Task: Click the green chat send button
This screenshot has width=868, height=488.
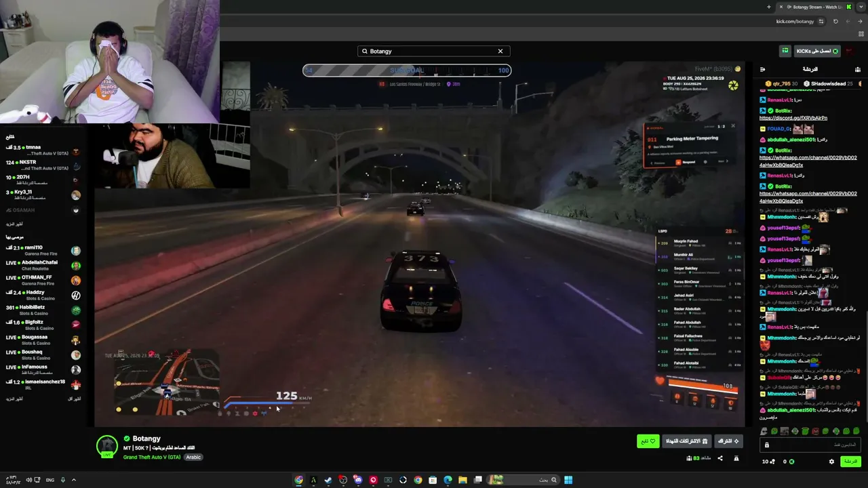Action: (x=850, y=462)
